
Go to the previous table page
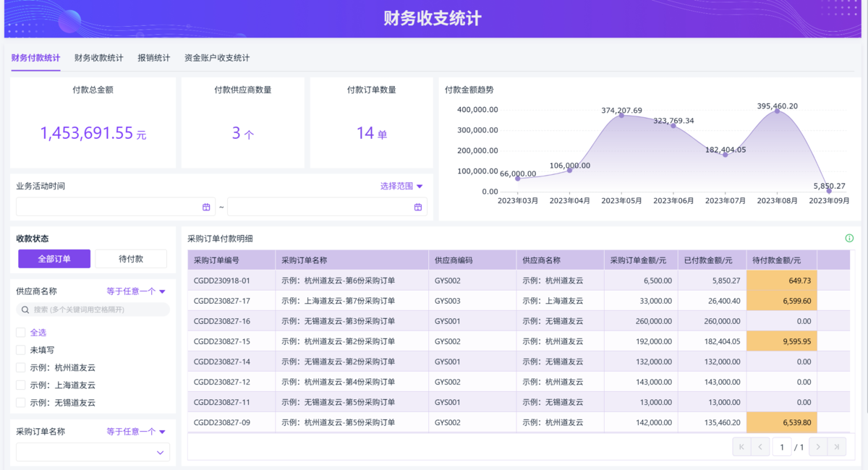(x=760, y=447)
